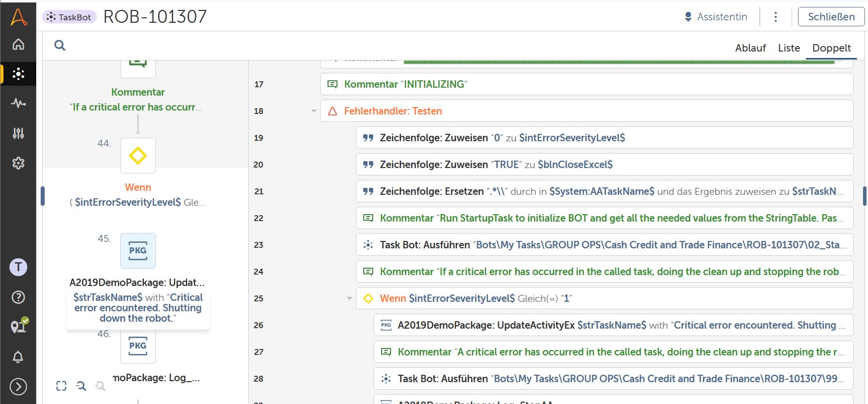Click PKG icon on line 26
Screen dimensions: 868x404
tap(386, 325)
